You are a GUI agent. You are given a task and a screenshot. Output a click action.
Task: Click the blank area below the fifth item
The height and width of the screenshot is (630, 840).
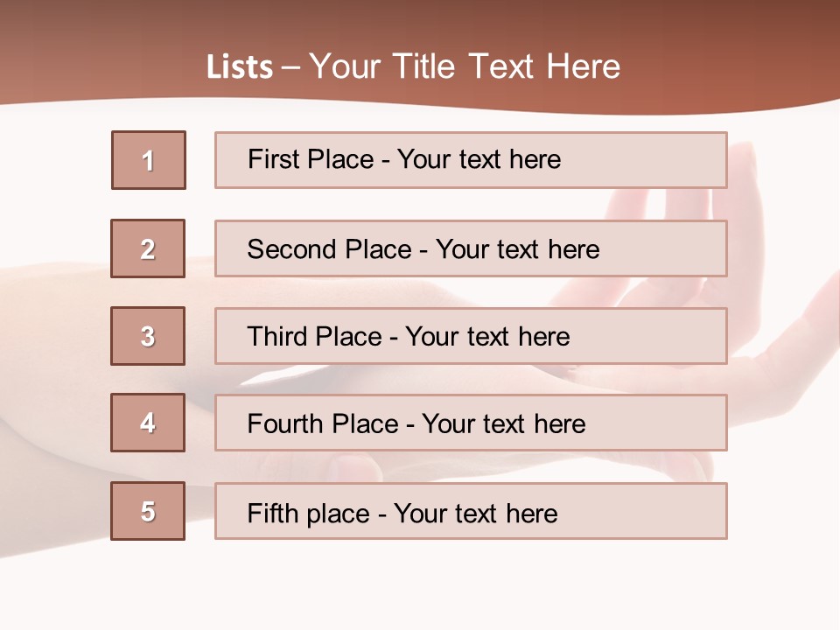point(420,582)
